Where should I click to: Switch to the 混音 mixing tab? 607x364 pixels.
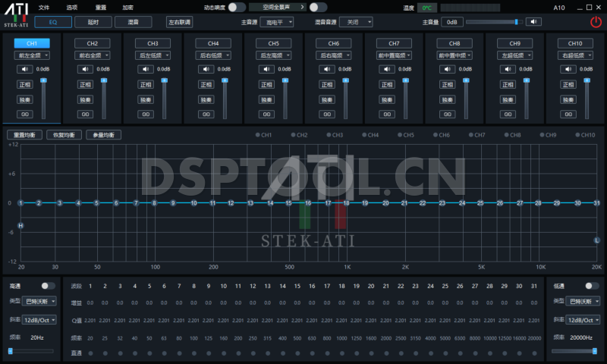tap(134, 22)
